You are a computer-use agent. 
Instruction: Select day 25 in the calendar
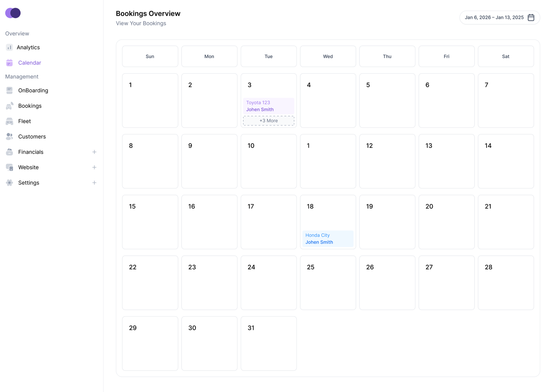[x=328, y=283]
